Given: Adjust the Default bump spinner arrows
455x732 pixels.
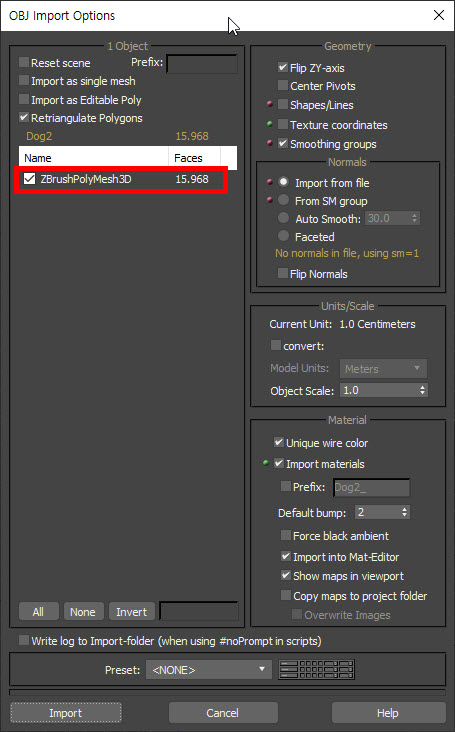Looking at the screenshot, I should pos(405,512).
